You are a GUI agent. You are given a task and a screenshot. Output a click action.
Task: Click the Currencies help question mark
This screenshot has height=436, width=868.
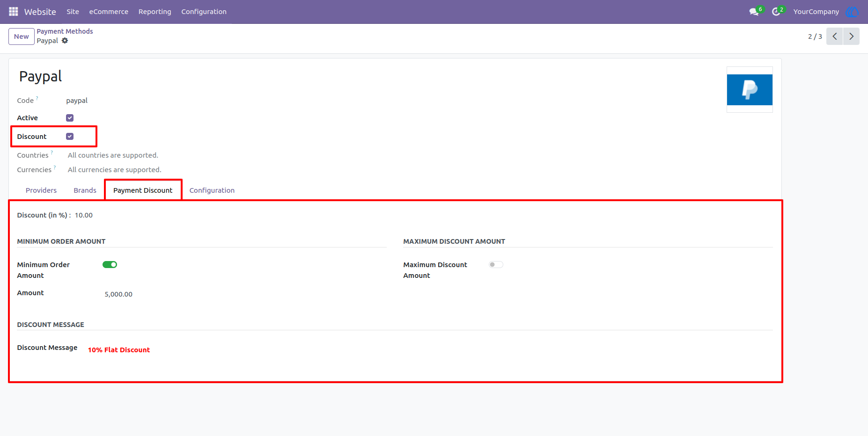pyautogui.click(x=55, y=167)
